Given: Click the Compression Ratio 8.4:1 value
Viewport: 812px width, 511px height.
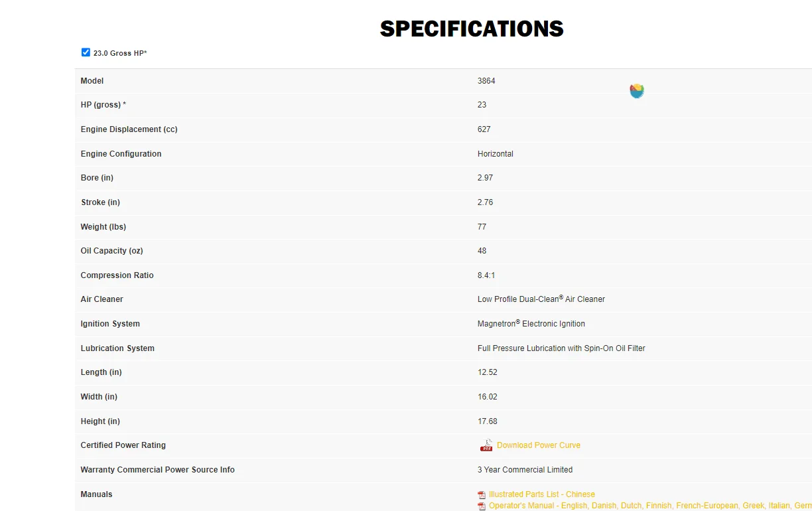Looking at the screenshot, I should pos(488,275).
